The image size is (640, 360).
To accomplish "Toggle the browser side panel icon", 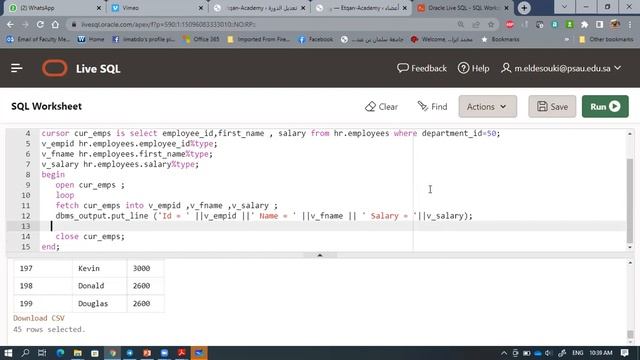I will tap(599, 24).
